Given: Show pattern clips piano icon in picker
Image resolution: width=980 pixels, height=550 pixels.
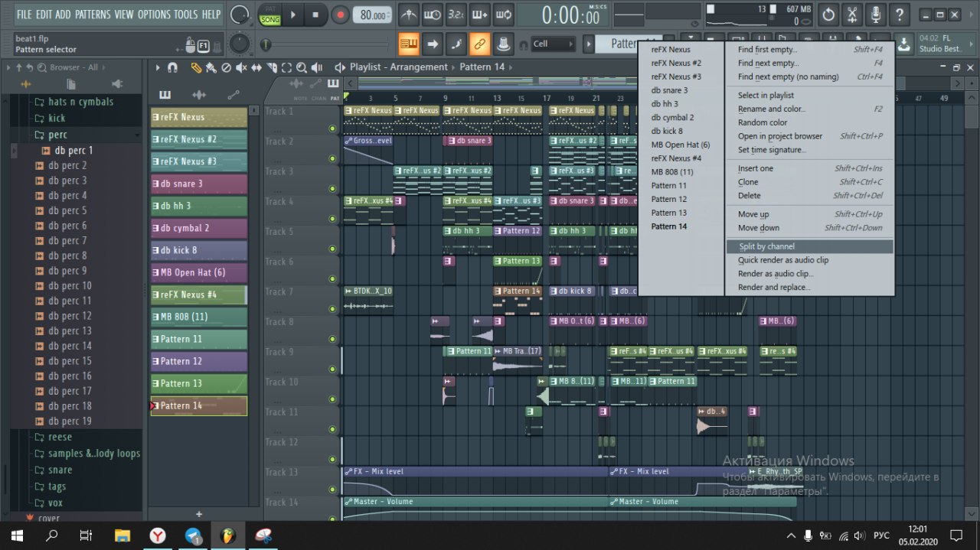Looking at the screenshot, I should pyautogui.click(x=165, y=95).
